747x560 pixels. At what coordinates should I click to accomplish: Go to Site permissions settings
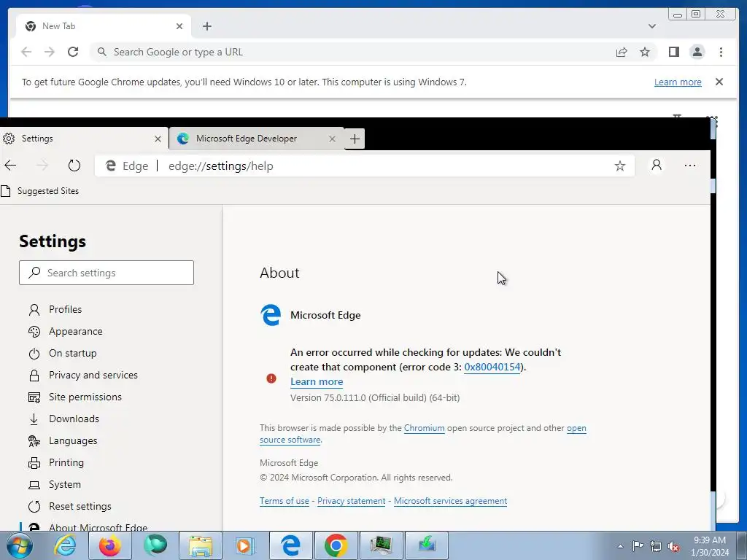(85, 397)
